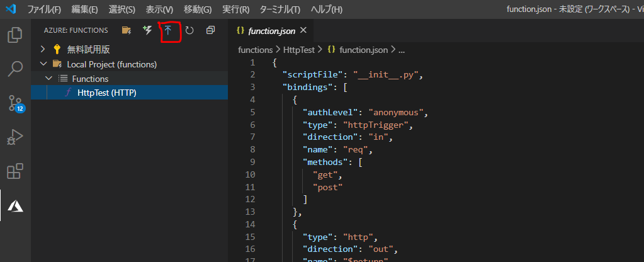Click the function.json breadcrumb segment
Viewport: 644px width, 262px height.
363,50
